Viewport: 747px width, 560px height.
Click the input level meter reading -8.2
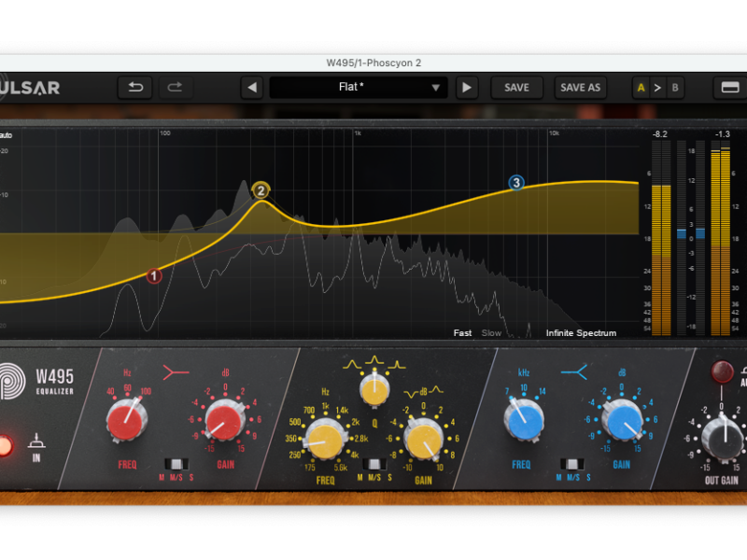pyautogui.click(x=661, y=238)
